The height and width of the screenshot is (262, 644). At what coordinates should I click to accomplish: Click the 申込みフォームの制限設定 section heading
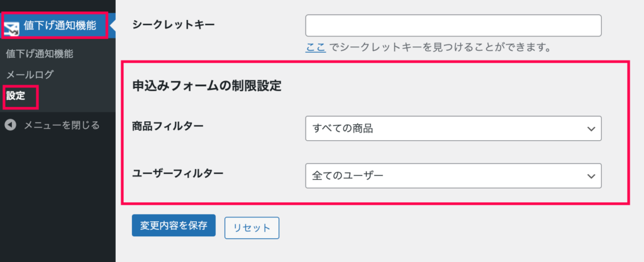pyautogui.click(x=207, y=87)
